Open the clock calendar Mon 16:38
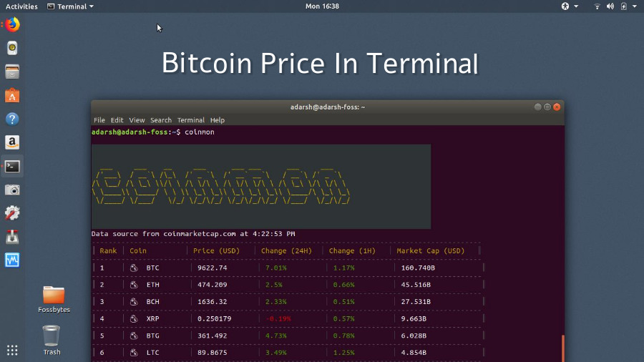This screenshot has width=644, height=362. 323,6
